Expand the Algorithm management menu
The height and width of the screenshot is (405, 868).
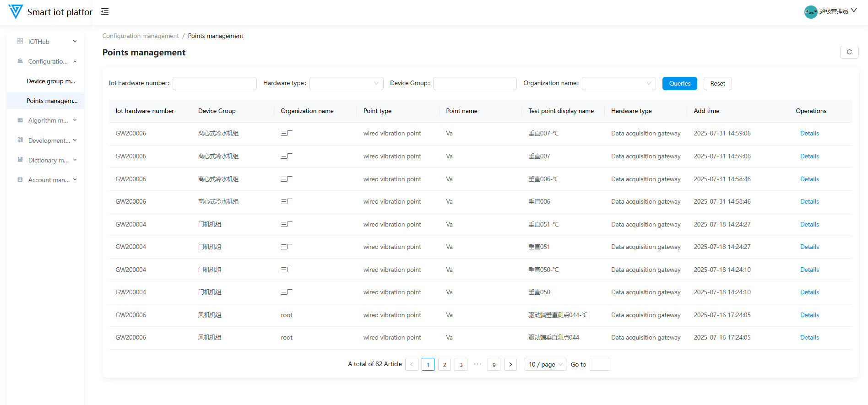[48, 120]
